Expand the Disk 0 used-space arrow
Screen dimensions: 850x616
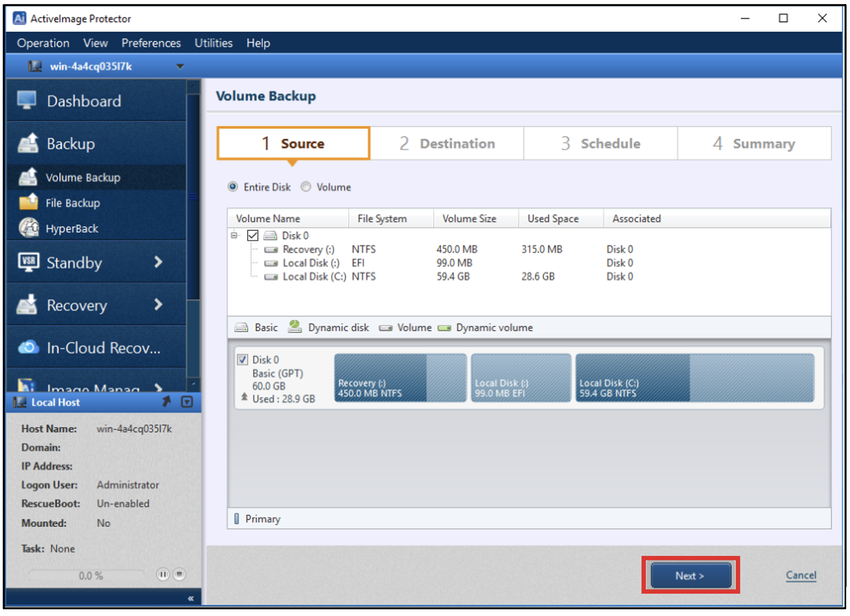coord(245,399)
